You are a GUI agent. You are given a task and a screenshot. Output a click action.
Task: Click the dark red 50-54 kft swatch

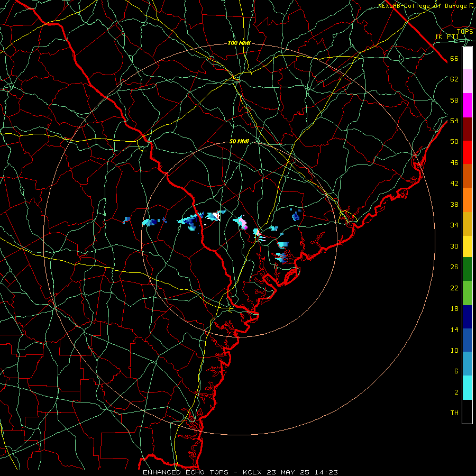(467, 129)
